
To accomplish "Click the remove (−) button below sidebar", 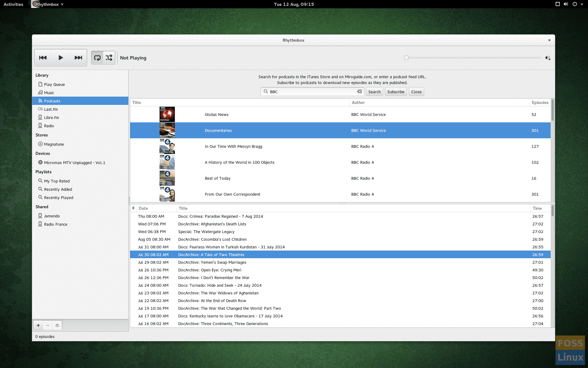I will click(48, 325).
